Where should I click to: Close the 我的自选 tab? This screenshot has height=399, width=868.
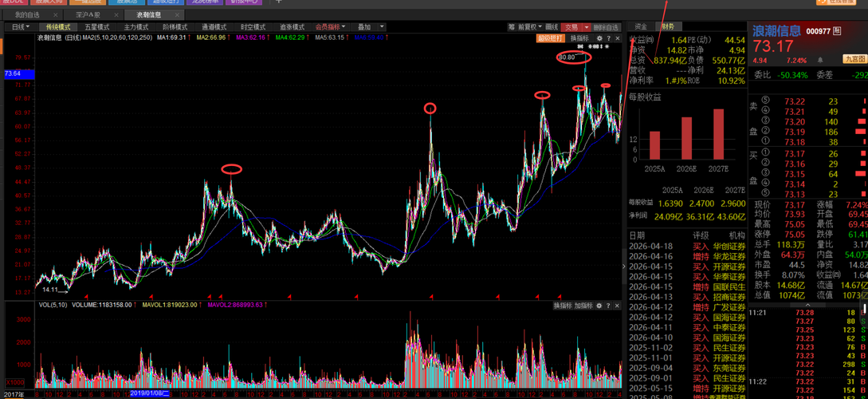point(57,15)
